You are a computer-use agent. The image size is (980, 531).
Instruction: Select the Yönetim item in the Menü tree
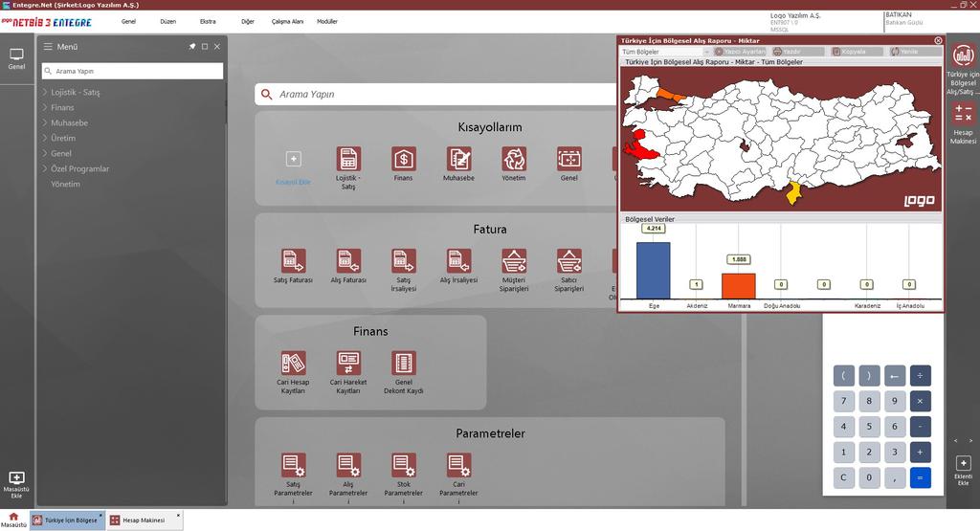pyautogui.click(x=65, y=185)
